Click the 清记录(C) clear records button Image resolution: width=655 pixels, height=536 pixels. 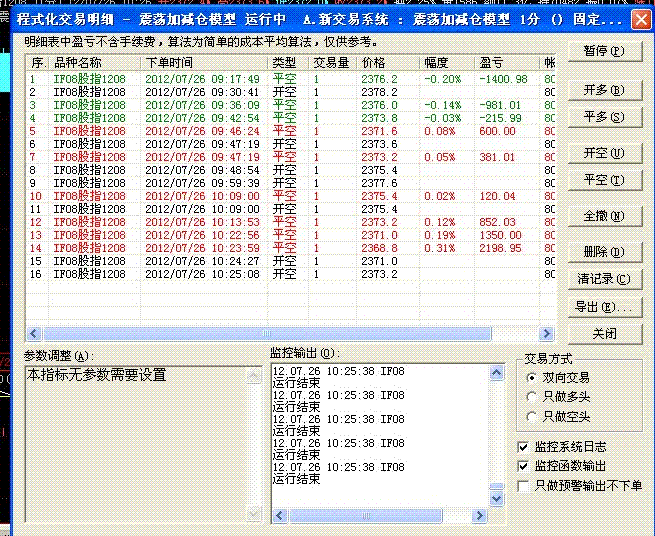604,279
